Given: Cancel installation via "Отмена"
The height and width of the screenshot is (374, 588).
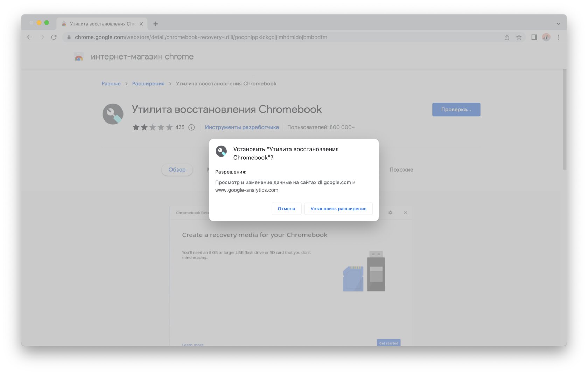Looking at the screenshot, I should point(286,209).
